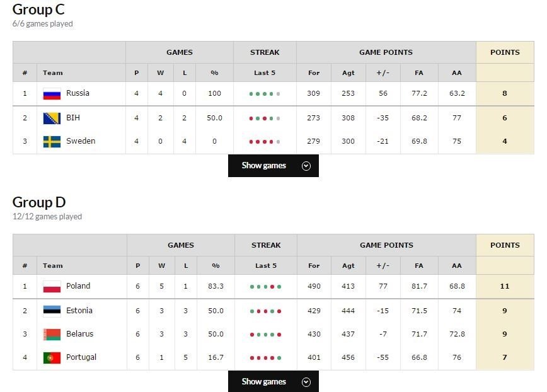Expand Group C chevron circle icon

(x=306, y=166)
